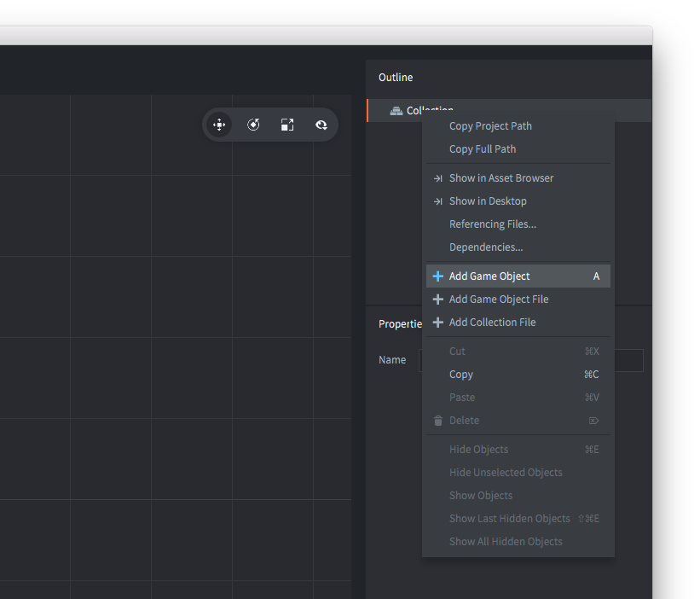700x599 pixels.
Task: Click the trash icon beside Delete
Action: point(438,421)
